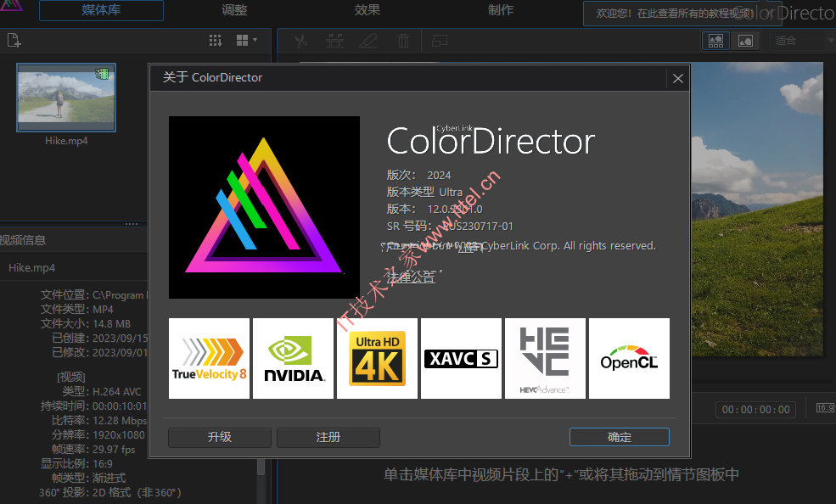Click the NVIDIA badge
836x504 pixels.
pos(294,359)
